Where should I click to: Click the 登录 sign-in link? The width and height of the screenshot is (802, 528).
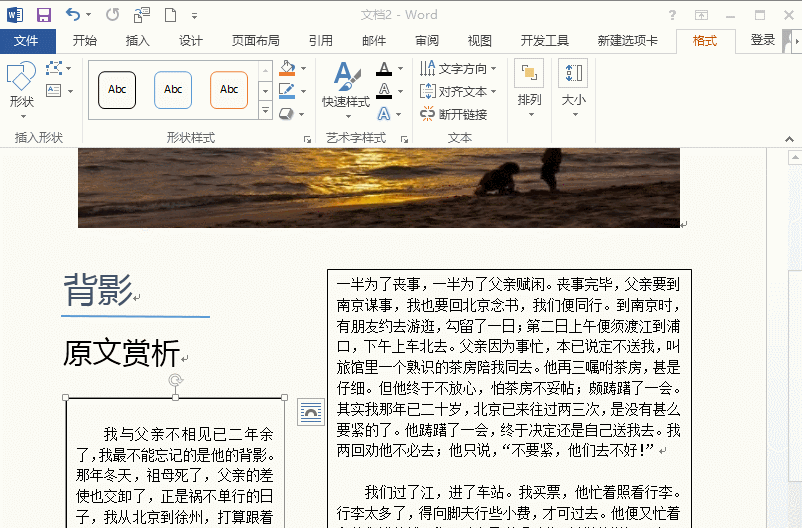[762, 41]
